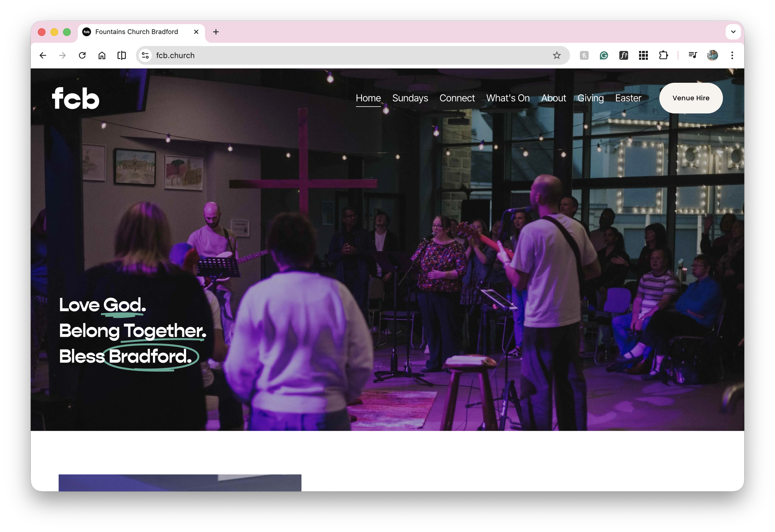The height and width of the screenshot is (532, 775).
Task: Close the Fountains Church Bradford tab
Action: [196, 32]
